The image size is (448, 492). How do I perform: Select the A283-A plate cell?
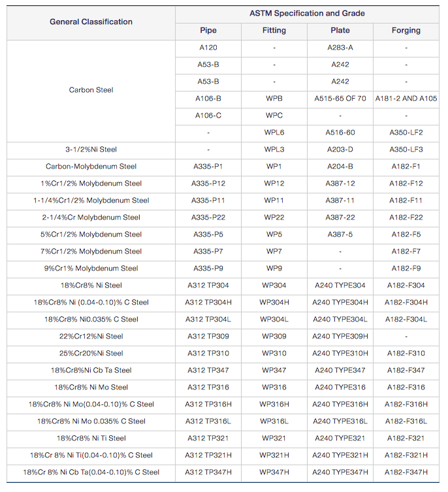(340, 48)
